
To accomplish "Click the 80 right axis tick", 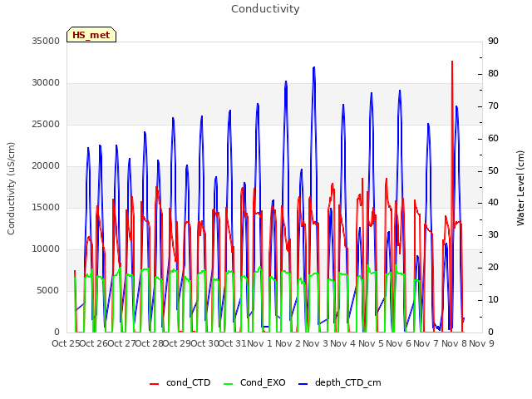I will coord(493,74).
